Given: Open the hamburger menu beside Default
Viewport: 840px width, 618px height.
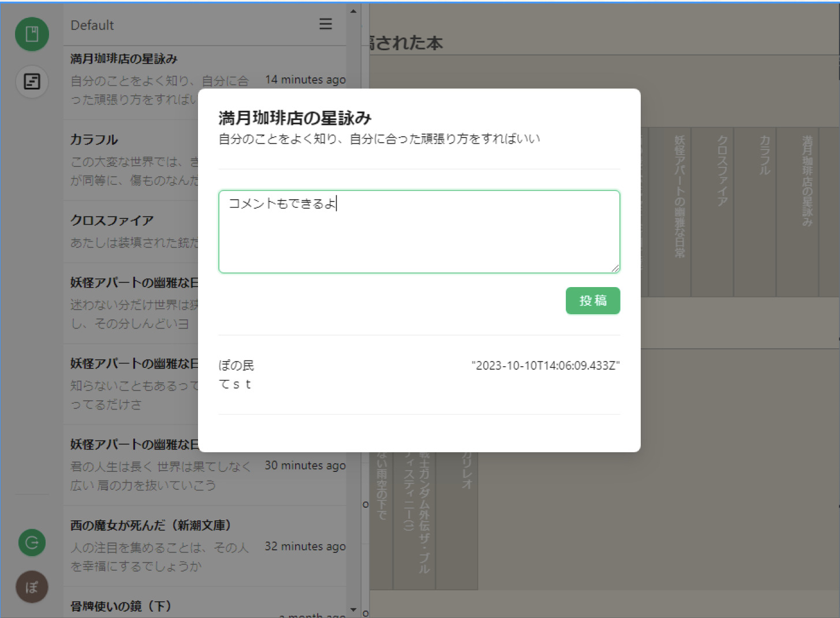Looking at the screenshot, I should pyautogui.click(x=326, y=24).
